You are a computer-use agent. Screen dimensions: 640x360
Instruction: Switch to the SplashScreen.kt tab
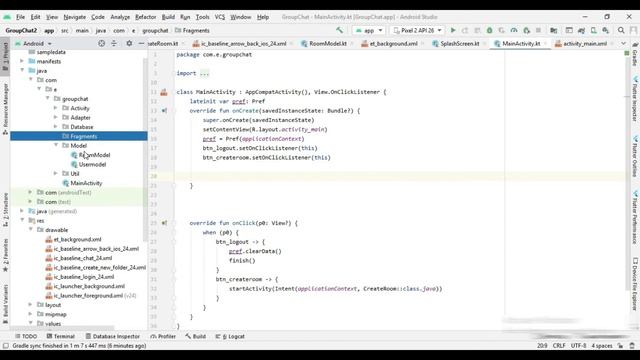(x=456, y=43)
